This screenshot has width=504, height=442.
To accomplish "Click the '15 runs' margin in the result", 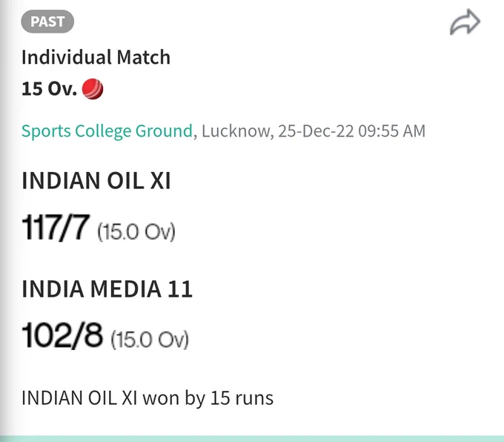I will pos(242,398).
